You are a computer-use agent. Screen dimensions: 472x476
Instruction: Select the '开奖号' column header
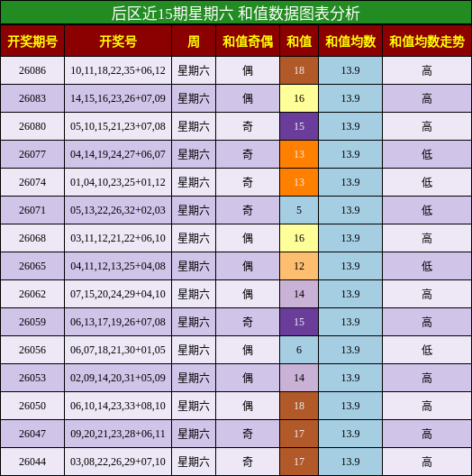pos(118,41)
